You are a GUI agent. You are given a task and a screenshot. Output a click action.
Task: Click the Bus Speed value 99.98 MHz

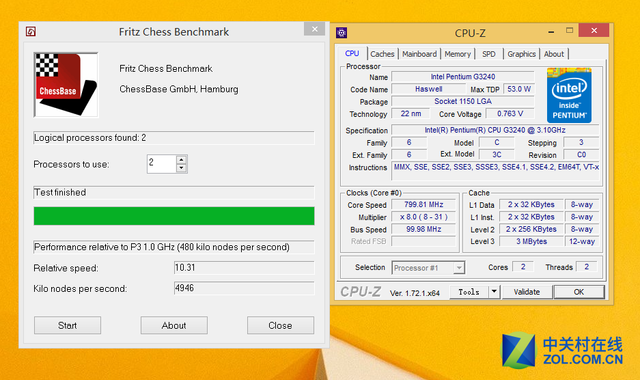[x=424, y=229]
